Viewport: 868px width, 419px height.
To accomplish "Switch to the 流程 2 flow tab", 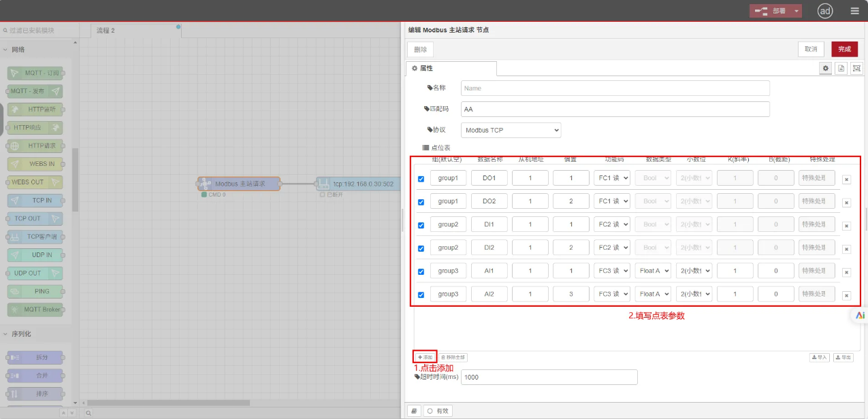I will click(x=106, y=31).
